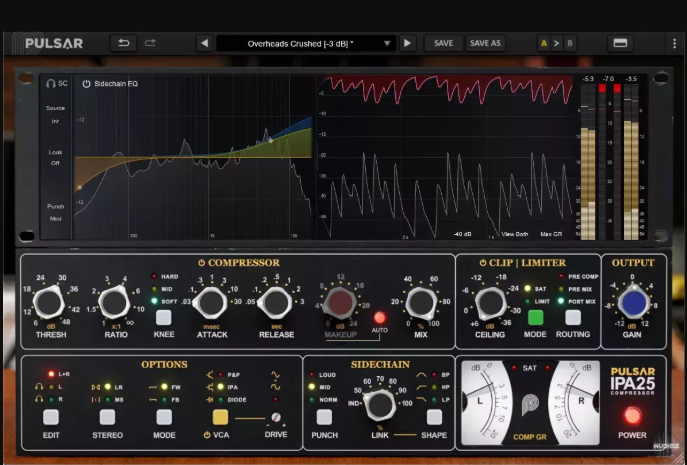Viewport: 687px width, 465px height.
Task: Click the P&P circuit icon
Action: (x=209, y=375)
